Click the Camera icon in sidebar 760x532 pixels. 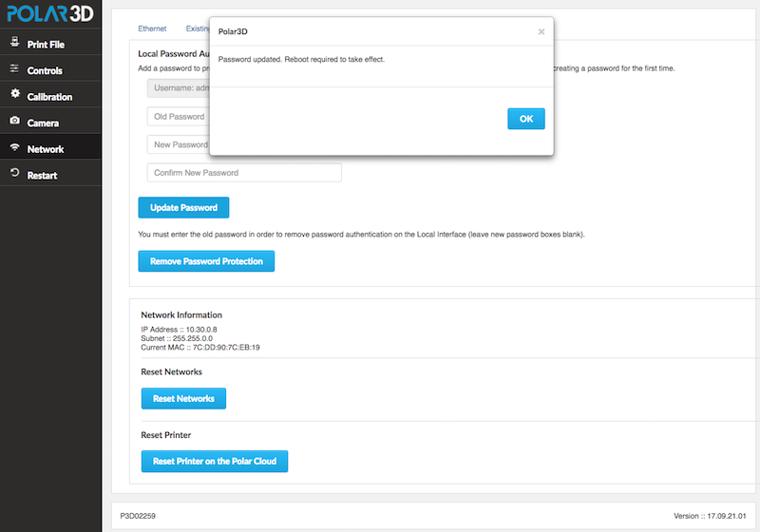click(15, 120)
